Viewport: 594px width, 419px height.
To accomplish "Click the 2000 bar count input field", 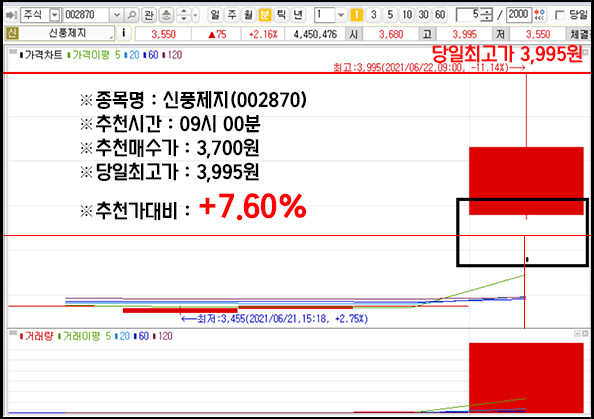I will (518, 15).
